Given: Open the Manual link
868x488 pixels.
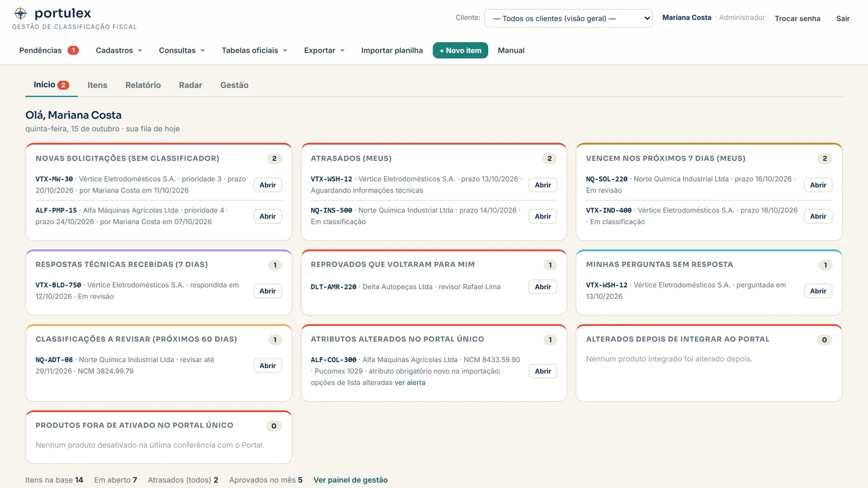Looking at the screenshot, I should tap(511, 50).
